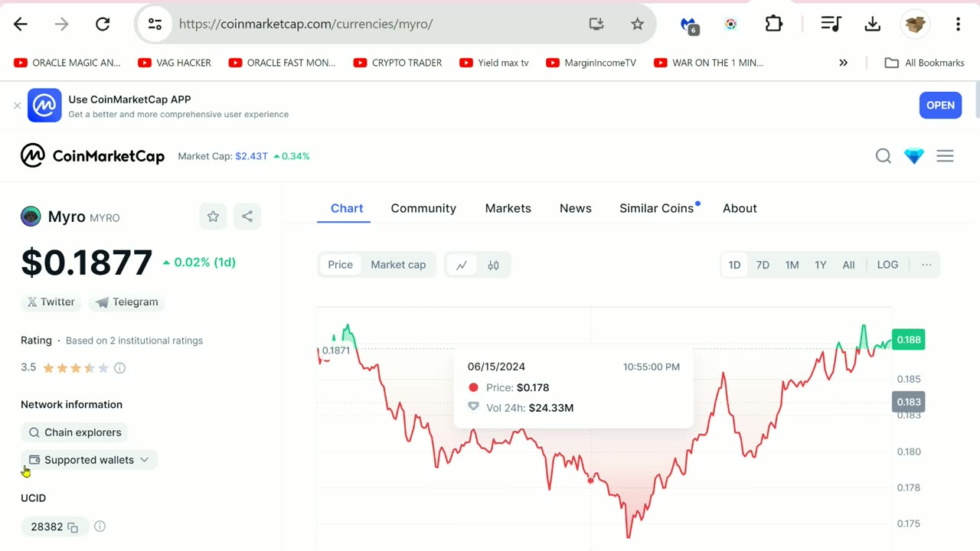
Task: Open ORACLE MAGIC AN... bookmark
Action: tap(67, 63)
